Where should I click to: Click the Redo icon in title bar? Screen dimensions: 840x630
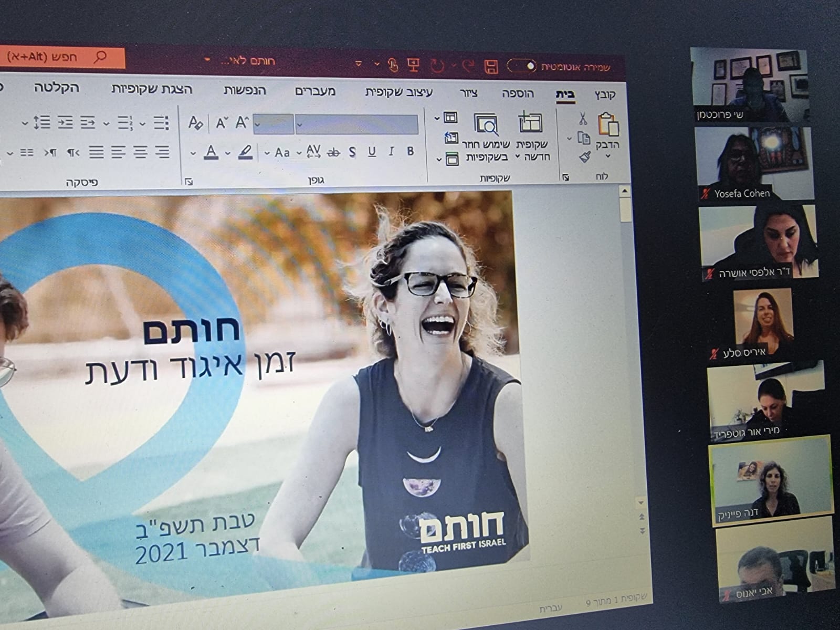[x=437, y=66]
